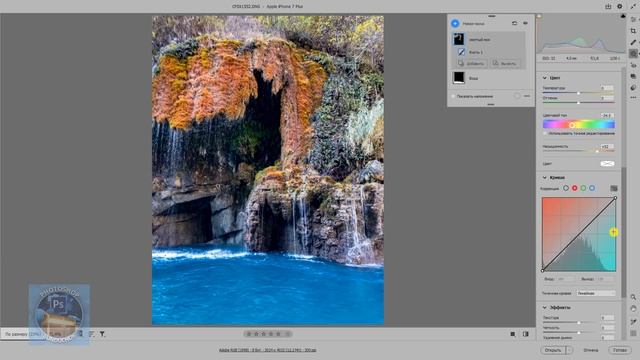The width and height of the screenshot is (640, 360).
Task: Click the Temperature value field
Action: [607, 88]
